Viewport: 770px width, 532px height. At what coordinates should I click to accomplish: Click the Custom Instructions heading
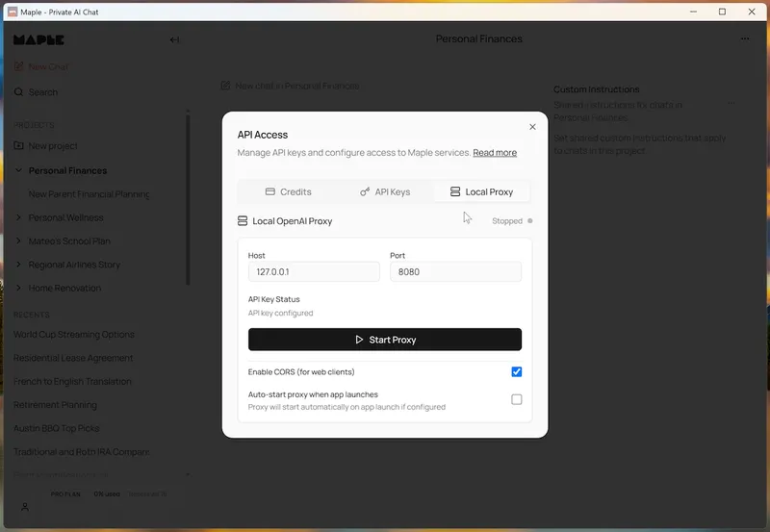pyautogui.click(x=596, y=89)
